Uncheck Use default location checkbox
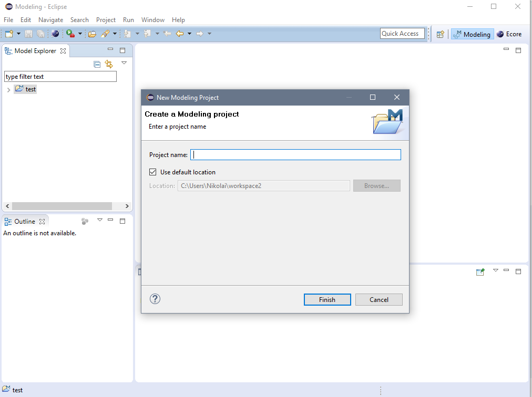The height and width of the screenshot is (397, 532). [x=152, y=172]
